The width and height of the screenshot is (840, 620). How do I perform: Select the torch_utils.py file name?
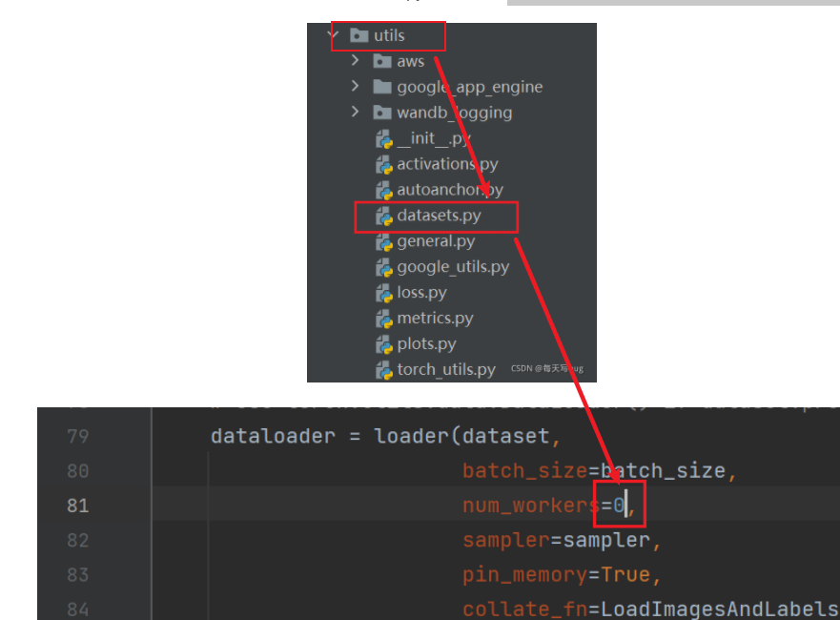[x=446, y=370]
